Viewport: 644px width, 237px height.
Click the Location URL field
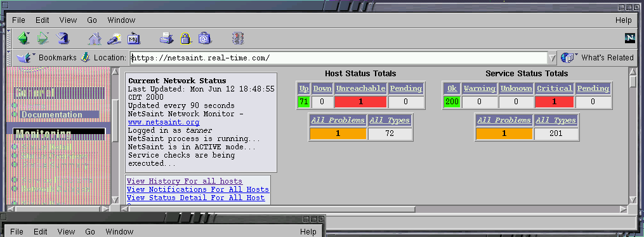click(x=339, y=58)
